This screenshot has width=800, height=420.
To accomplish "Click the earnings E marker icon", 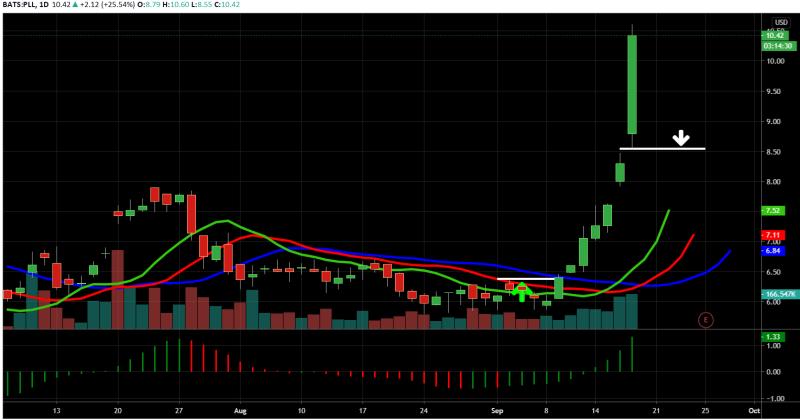I will click(x=706, y=320).
